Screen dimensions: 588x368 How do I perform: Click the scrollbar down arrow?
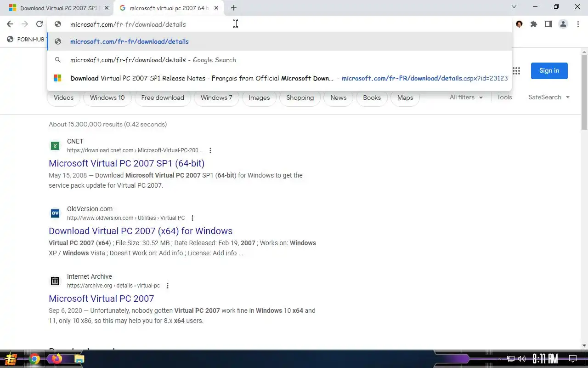point(584,346)
